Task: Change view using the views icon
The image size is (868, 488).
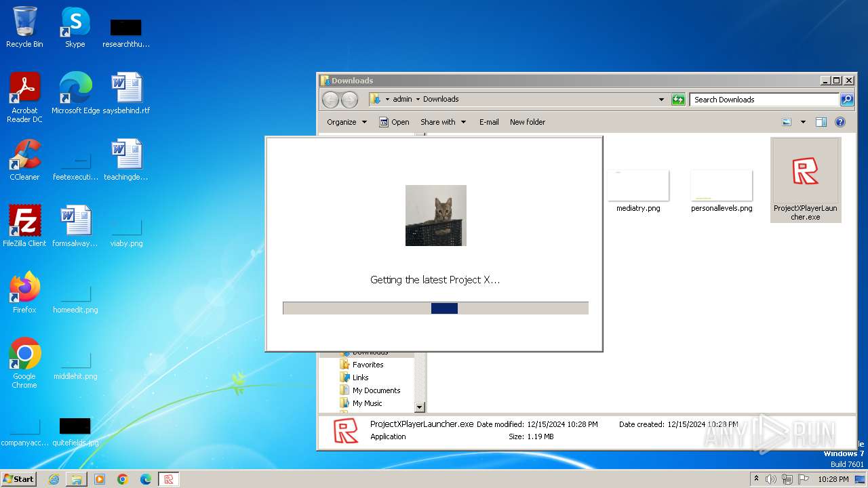Action: click(x=787, y=122)
